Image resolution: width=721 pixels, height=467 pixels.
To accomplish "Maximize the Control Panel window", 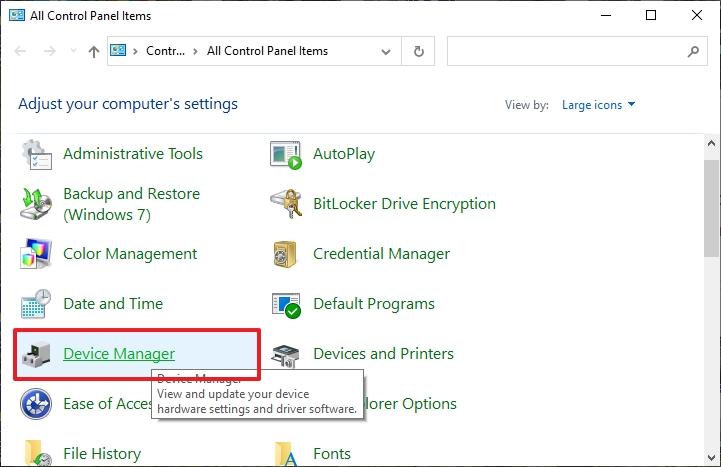I will [651, 15].
